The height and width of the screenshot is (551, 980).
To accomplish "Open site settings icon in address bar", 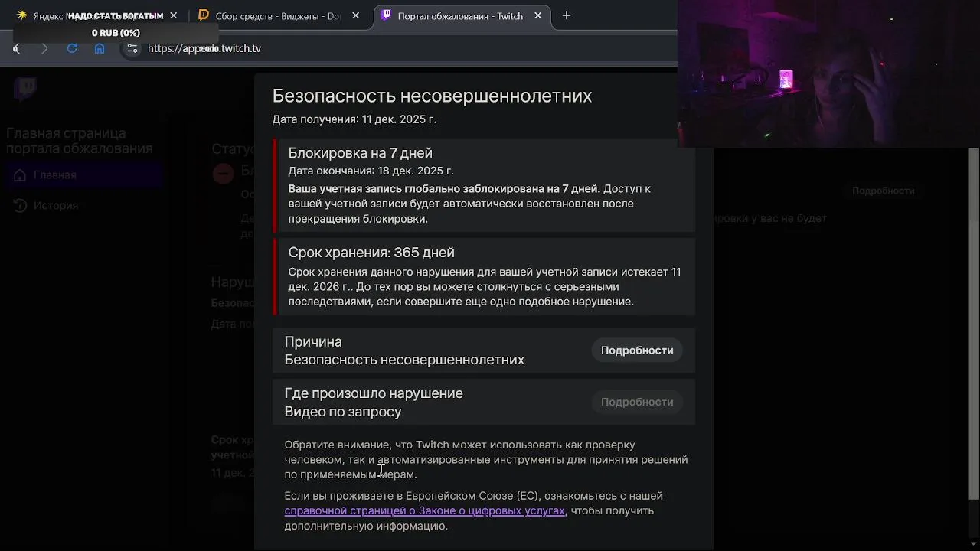I will [132, 48].
